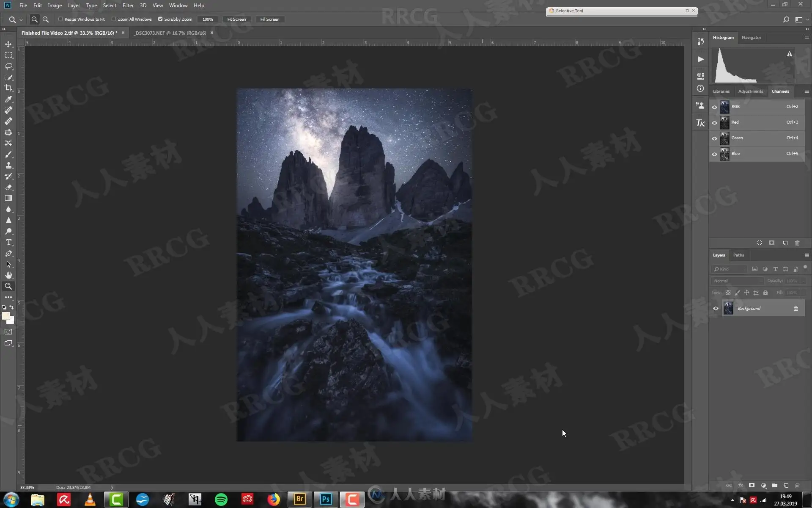Select the Eraser tool

[8, 187]
